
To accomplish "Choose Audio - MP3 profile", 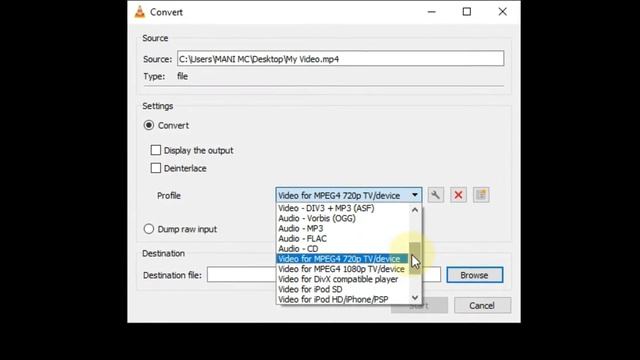I will (343, 229).
